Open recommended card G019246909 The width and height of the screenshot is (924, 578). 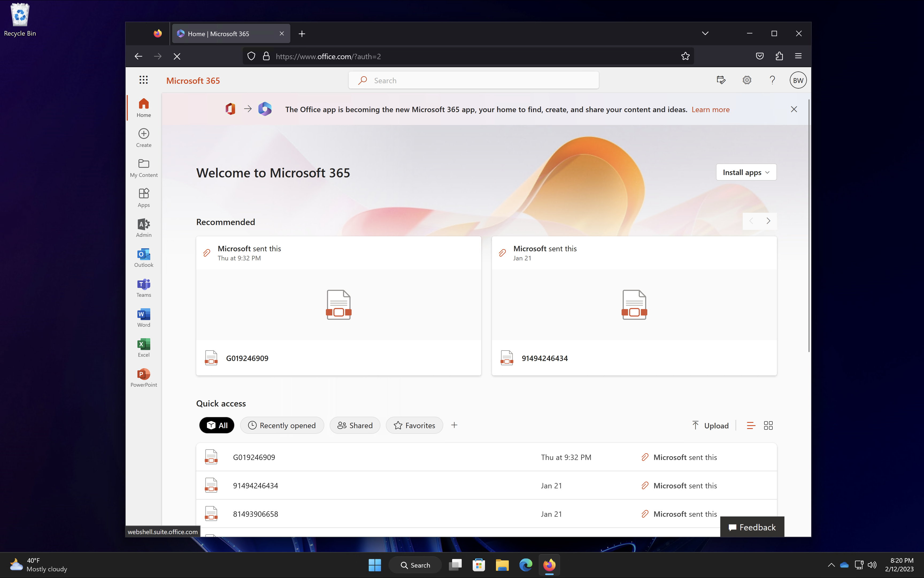pyautogui.click(x=338, y=305)
